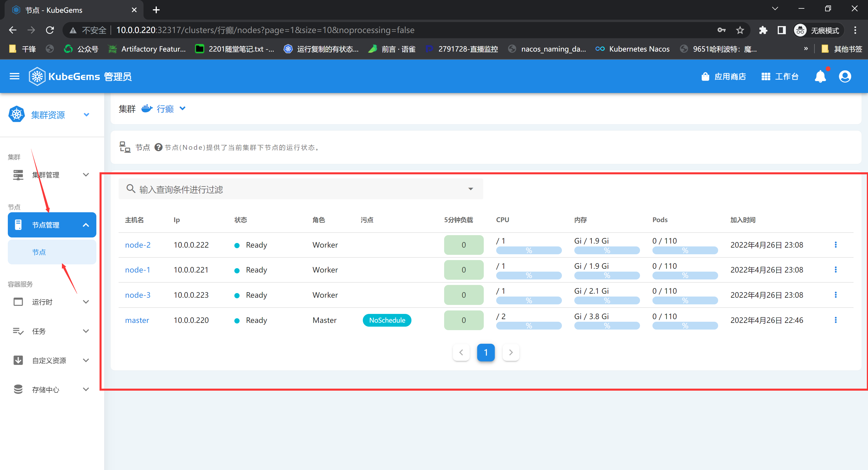Image resolution: width=868 pixels, height=470 pixels.
Task: Open actions menu for node-3 row
Action: (x=835, y=295)
